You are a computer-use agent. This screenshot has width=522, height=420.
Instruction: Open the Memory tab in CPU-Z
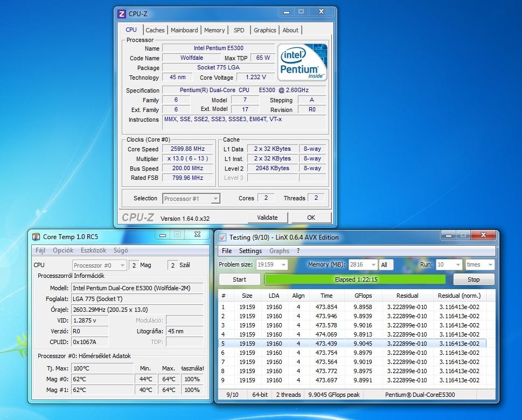pyautogui.click(x=214, y=30)
